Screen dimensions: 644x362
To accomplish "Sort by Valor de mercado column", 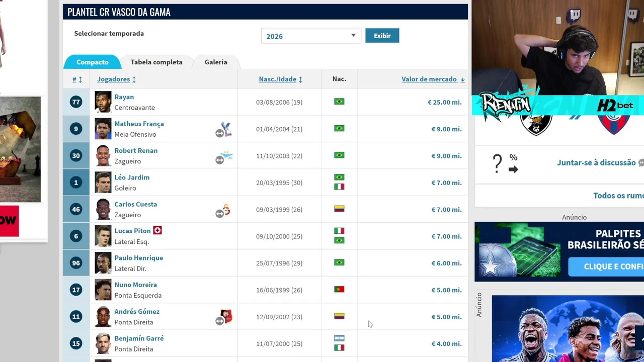I will click(433, 79).
